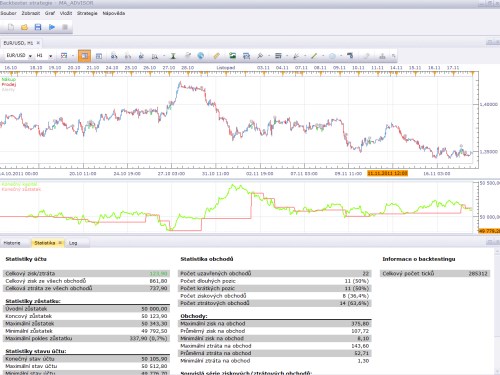This screenshot has width=500, height=375.
Task: Click the blue globe icon in chart toolbar
Action: click(x=201, y=56)
